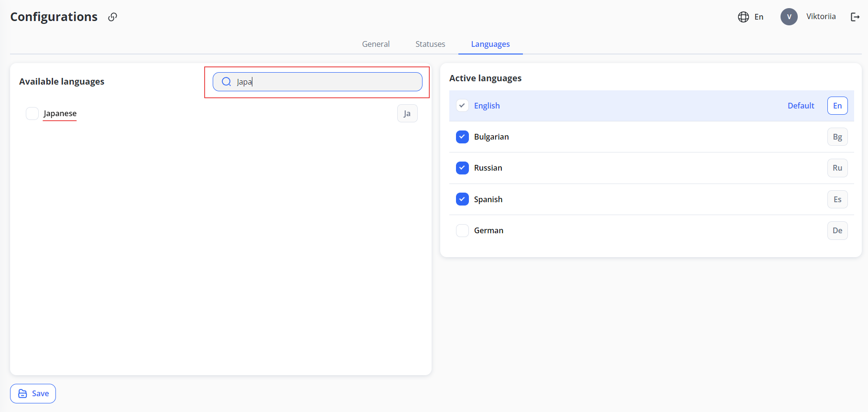Click the German language name

[488, 230]
